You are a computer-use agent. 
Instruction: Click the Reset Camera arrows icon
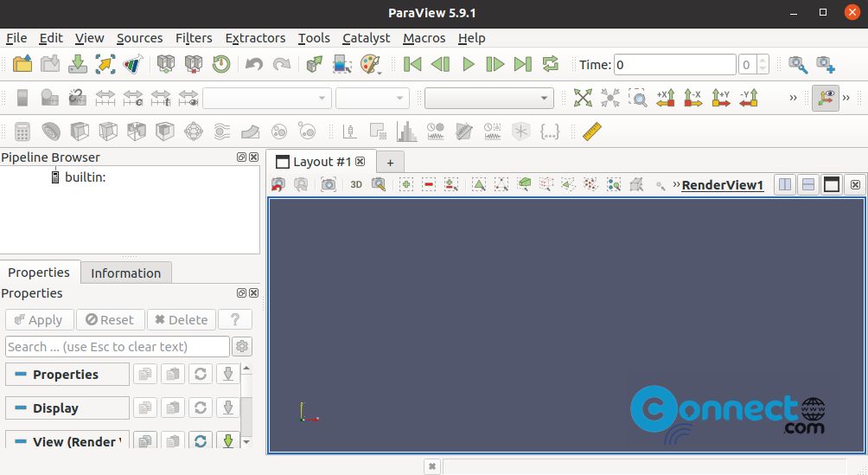[x=583, y=98]
